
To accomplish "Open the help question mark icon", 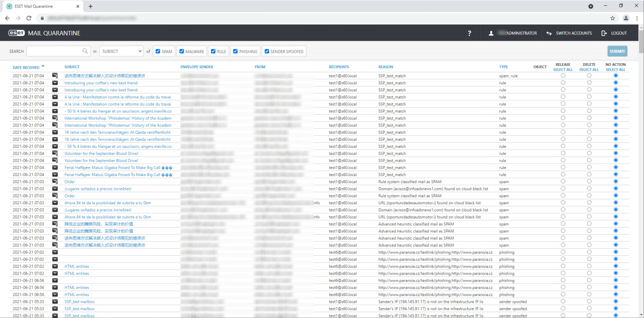I will [x=469, y=33].
